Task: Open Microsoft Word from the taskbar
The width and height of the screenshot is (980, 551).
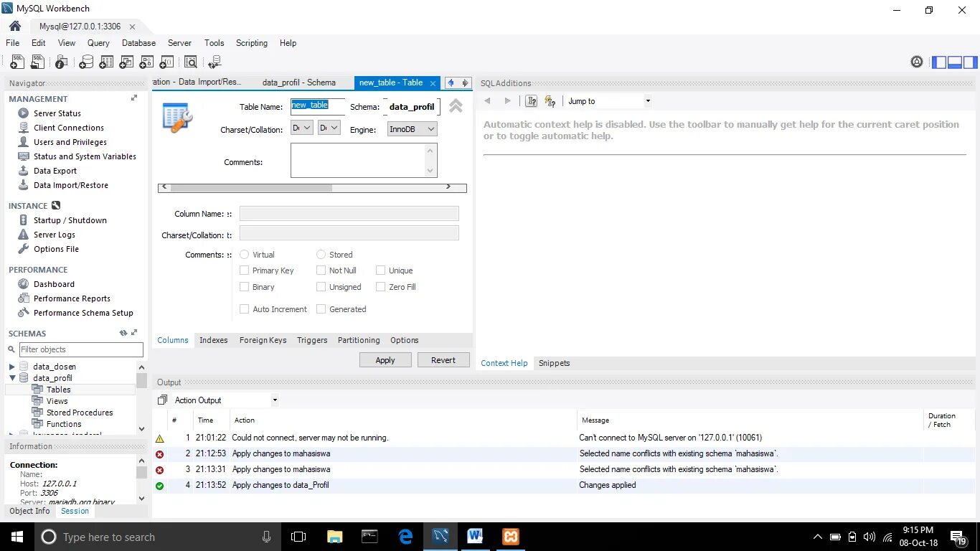Action: click(x=475, y=537)
